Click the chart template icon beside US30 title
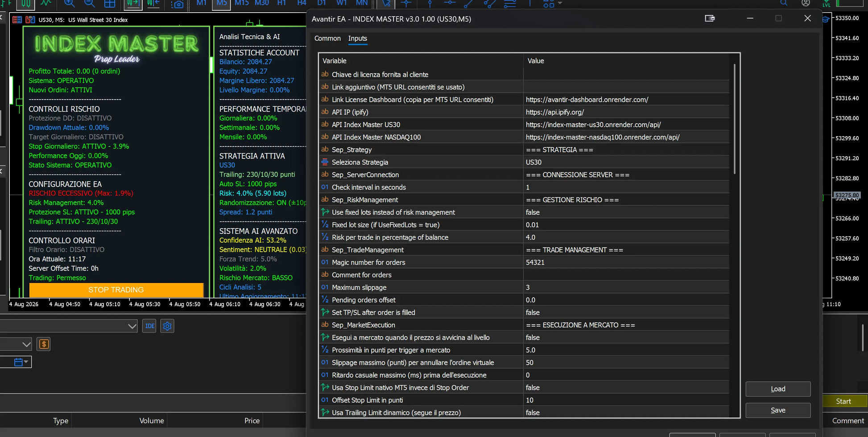 point(30,20)
